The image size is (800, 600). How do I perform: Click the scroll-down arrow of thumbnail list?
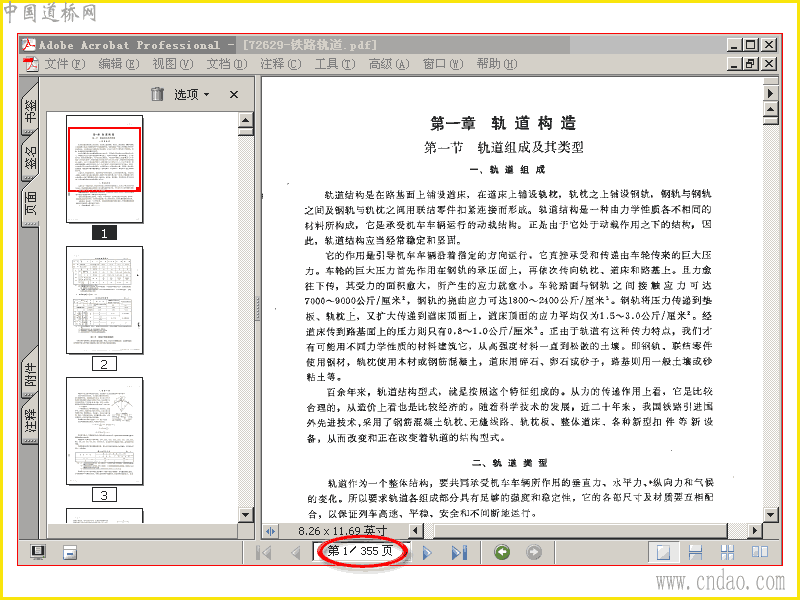pyautogui.click(x=246, y=515)
